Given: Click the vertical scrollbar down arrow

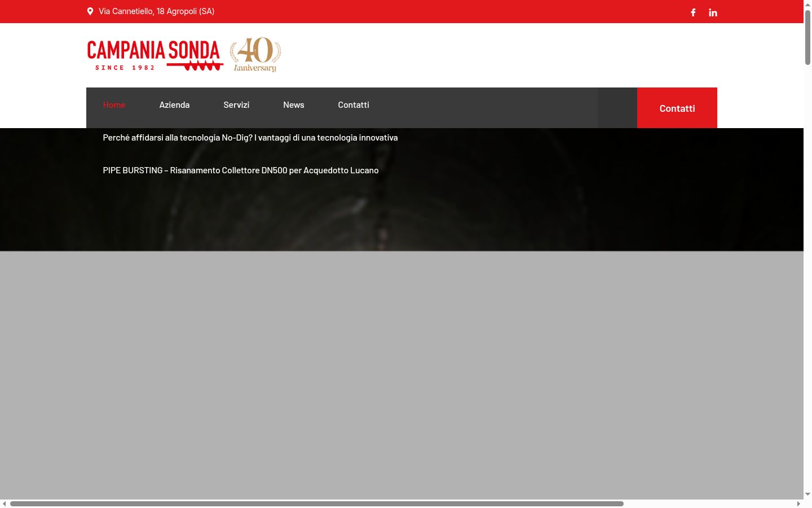Looking at the screenshot, I should click(x=807, y=494).
